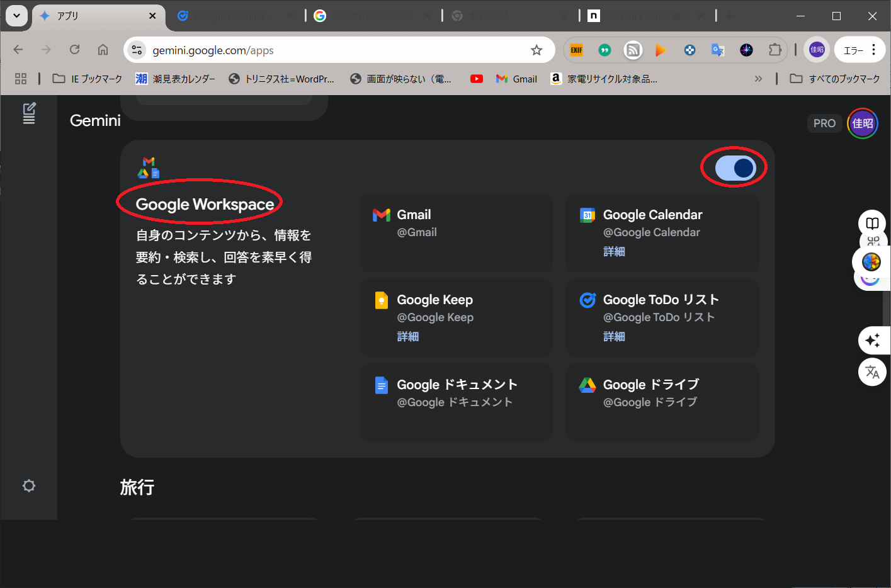Click the 旅行 section heading
This screenshot has width=891, height=588.
click(x=137, y=487)
